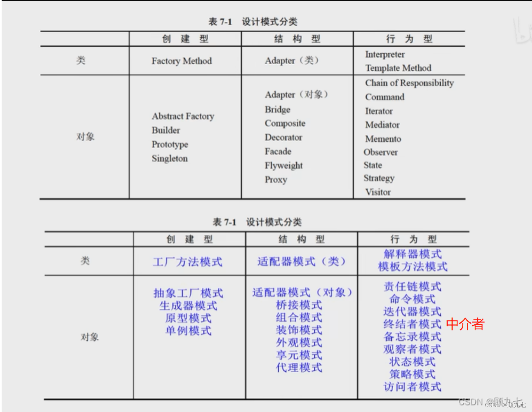Select the '访问者模式' text

[413, 387]
